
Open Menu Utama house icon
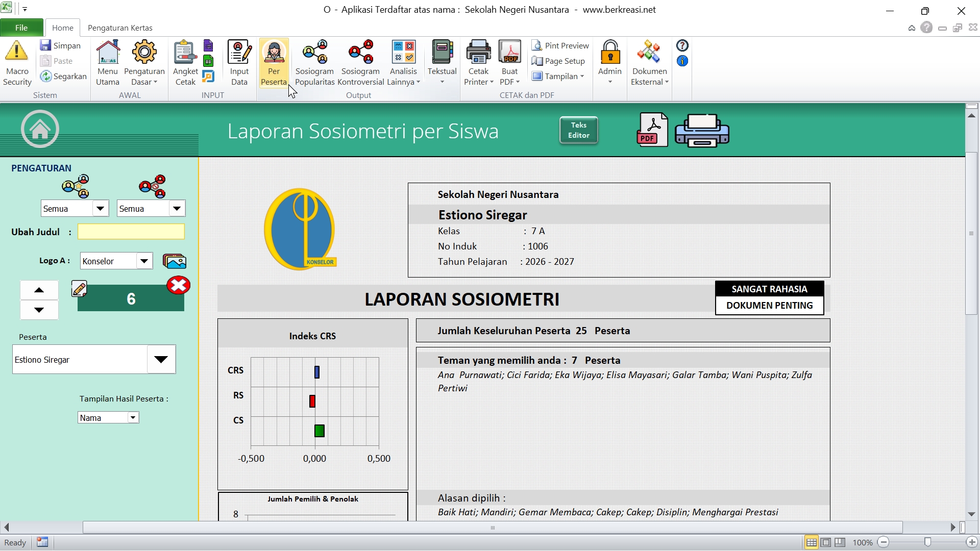click(x=108, y=52)
